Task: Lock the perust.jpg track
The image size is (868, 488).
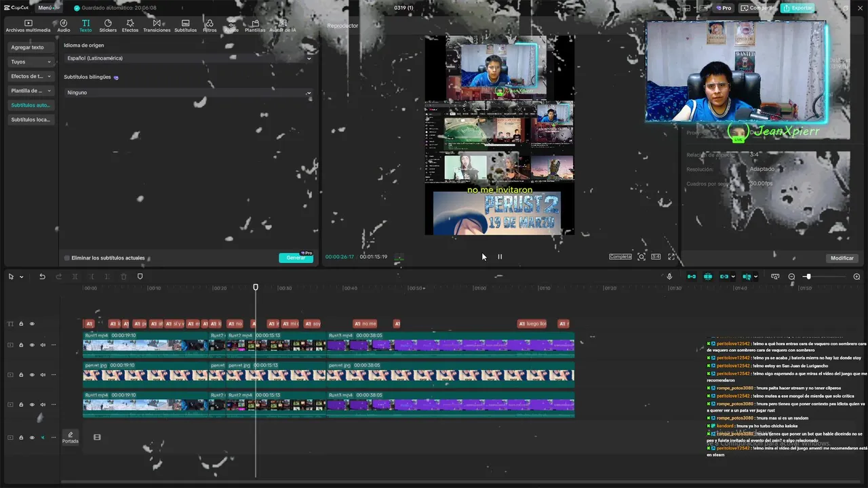Action: (21, 375)
